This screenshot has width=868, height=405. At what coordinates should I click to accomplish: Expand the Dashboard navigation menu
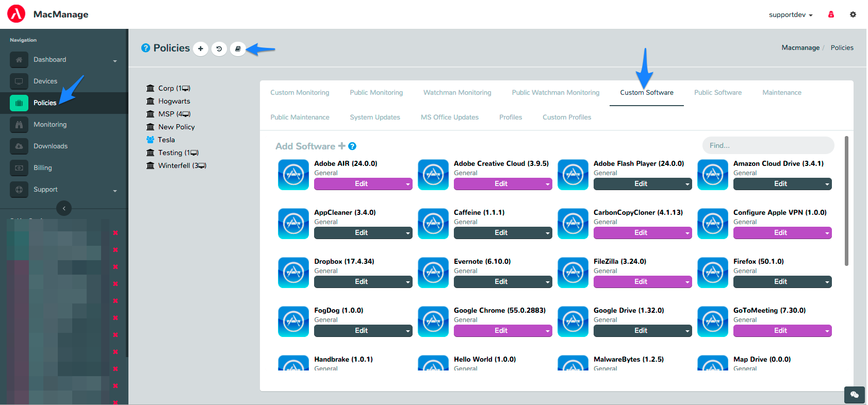(115, 60)
